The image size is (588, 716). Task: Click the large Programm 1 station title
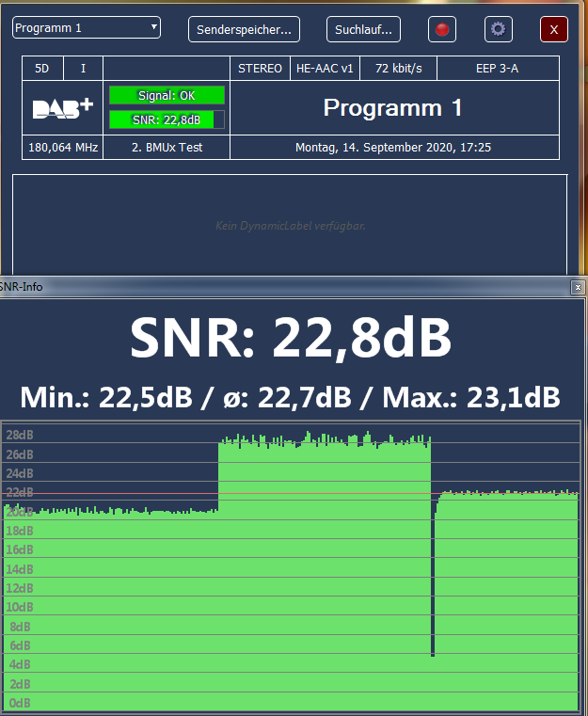pyautogui.click(x=393, y=108)
